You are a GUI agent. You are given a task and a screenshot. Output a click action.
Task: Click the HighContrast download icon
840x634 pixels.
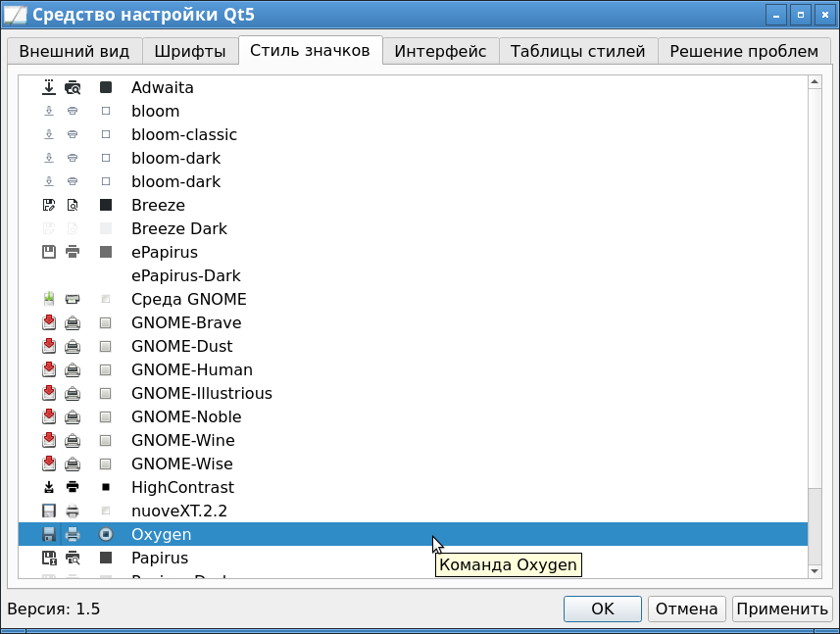(49, 487)
